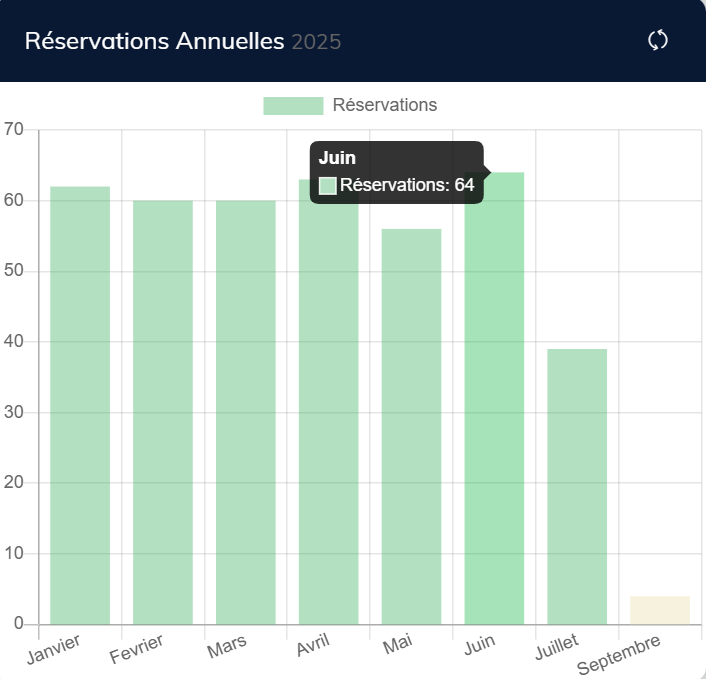
Task: Click the small beige Septembre bar
Action: point(660,610)
